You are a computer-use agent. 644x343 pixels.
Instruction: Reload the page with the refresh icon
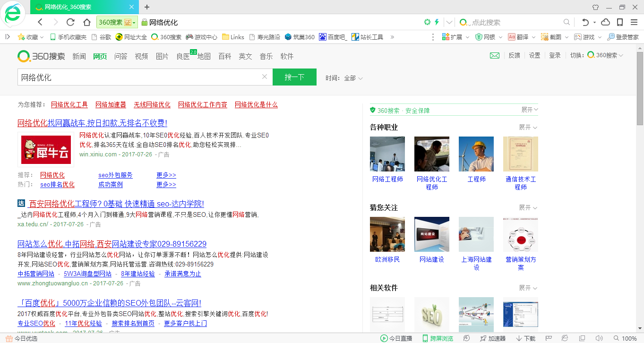[70, 22]
